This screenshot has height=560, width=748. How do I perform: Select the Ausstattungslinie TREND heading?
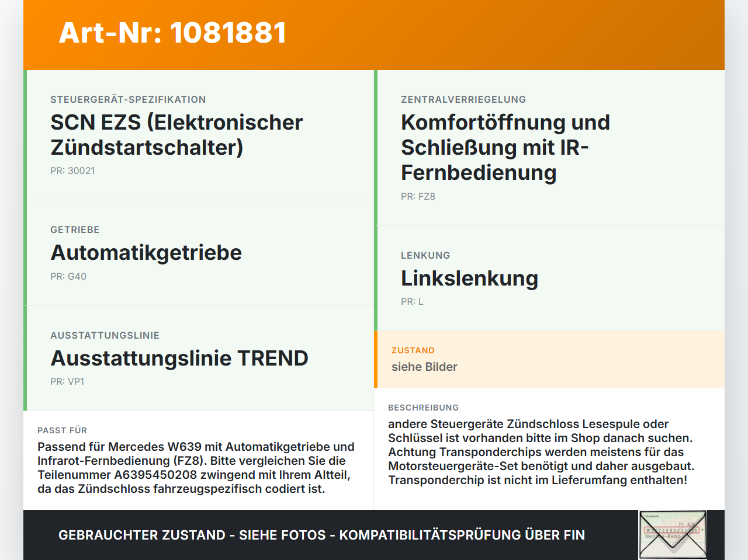[x=179, y=358]
